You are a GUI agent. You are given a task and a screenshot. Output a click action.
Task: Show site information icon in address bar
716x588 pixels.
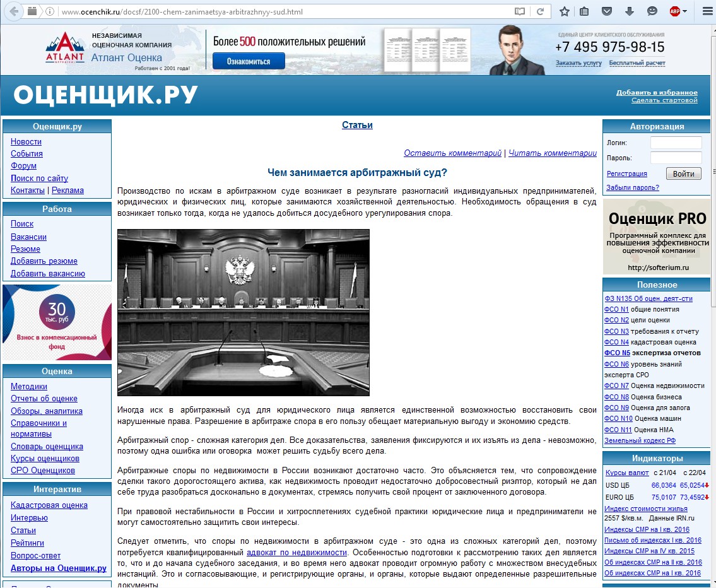[50, 11]
